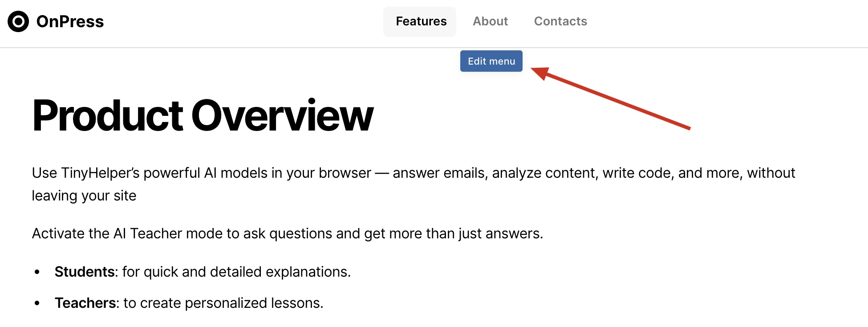Click the bullet point before Teachers
868x327 pixels.
point(37,303)
